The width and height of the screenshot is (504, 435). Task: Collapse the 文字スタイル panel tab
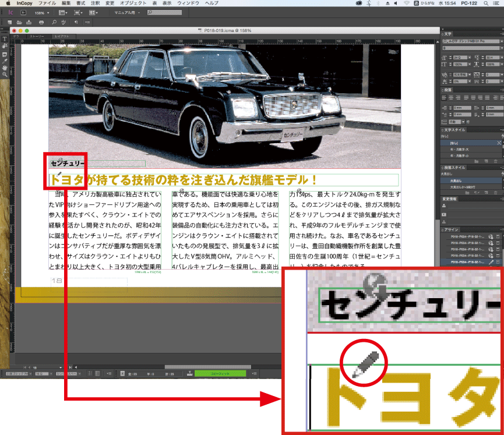[454, 130]
